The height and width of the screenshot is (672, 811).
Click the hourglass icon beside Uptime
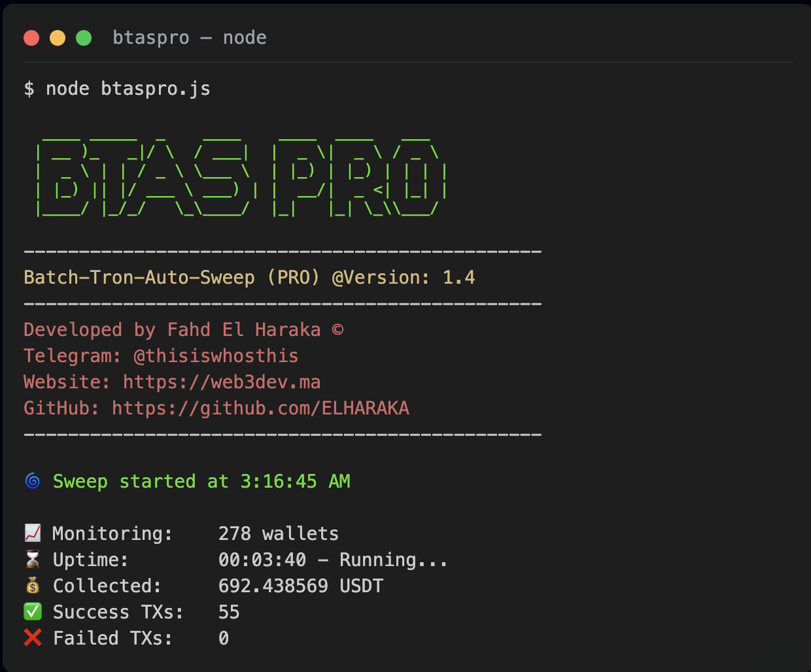tap(31, 559)
